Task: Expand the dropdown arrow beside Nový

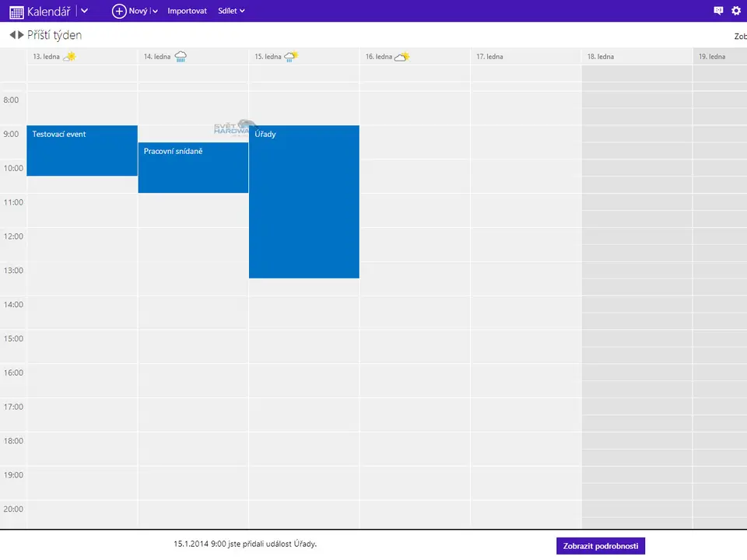Action: (x=156, y=11)
